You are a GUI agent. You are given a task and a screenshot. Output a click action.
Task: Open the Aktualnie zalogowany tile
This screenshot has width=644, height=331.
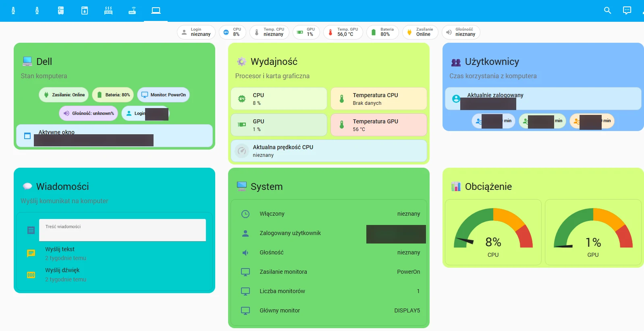click(x=543, y=99)
